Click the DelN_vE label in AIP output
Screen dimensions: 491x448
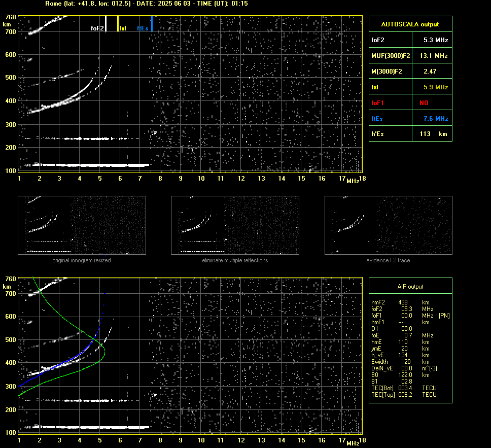point(382,368)
